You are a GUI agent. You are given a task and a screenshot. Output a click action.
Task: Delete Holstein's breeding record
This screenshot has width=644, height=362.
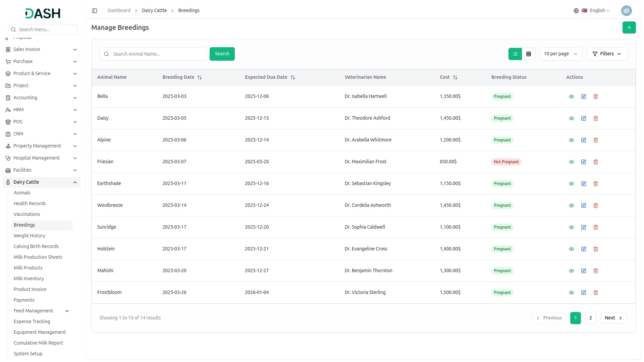click(595, 249)
